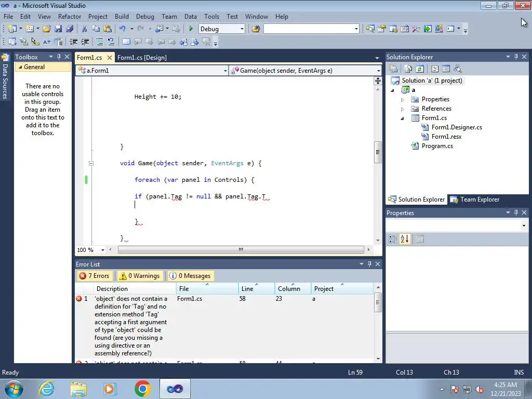Toggle the 7 Errors filter button

click(x=95, y=276)
